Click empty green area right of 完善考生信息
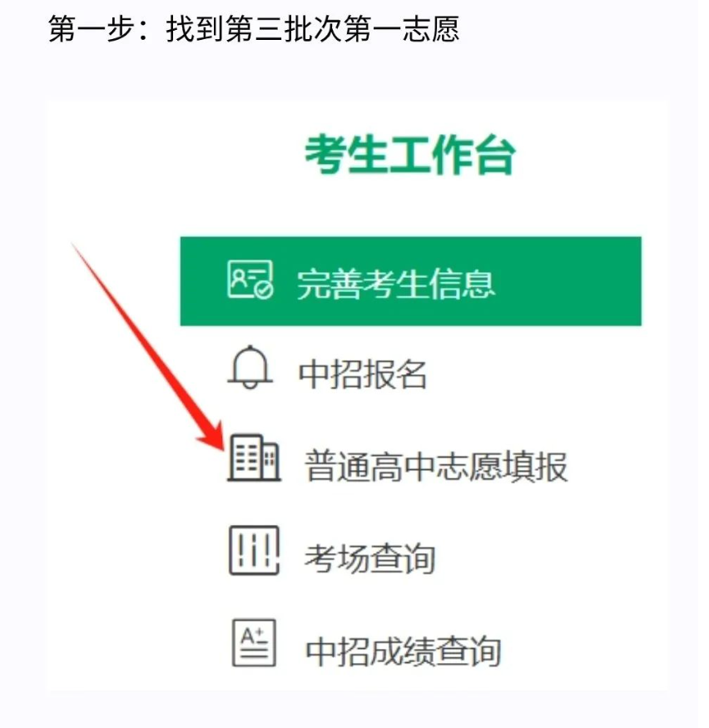 point(568,281)
